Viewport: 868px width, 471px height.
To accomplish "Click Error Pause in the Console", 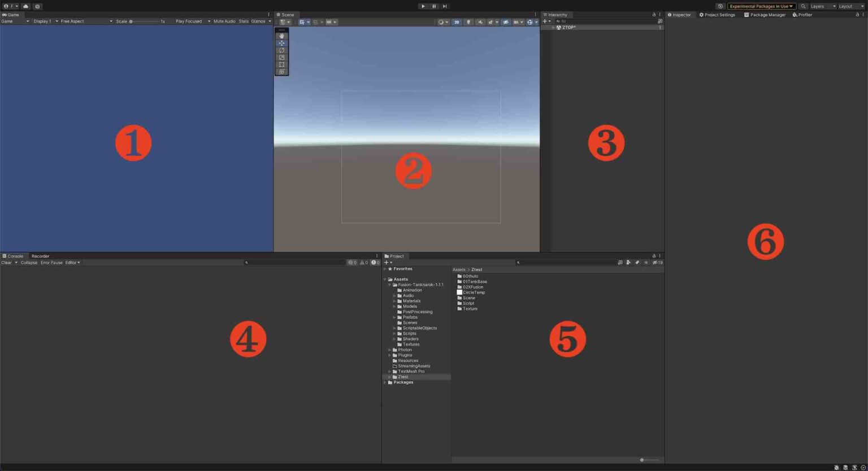I will coord(51,262).
